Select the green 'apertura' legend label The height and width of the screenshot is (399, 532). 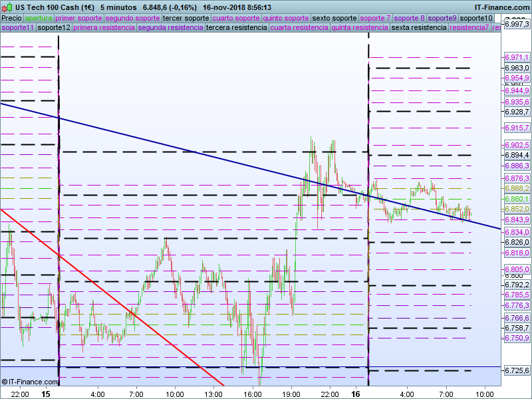(x=38, y=18)
